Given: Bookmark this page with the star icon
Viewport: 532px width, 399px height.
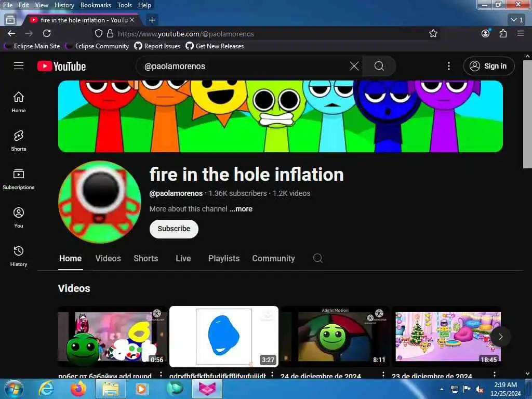Looking at the screenshot, I should click(x=433, y=33).
